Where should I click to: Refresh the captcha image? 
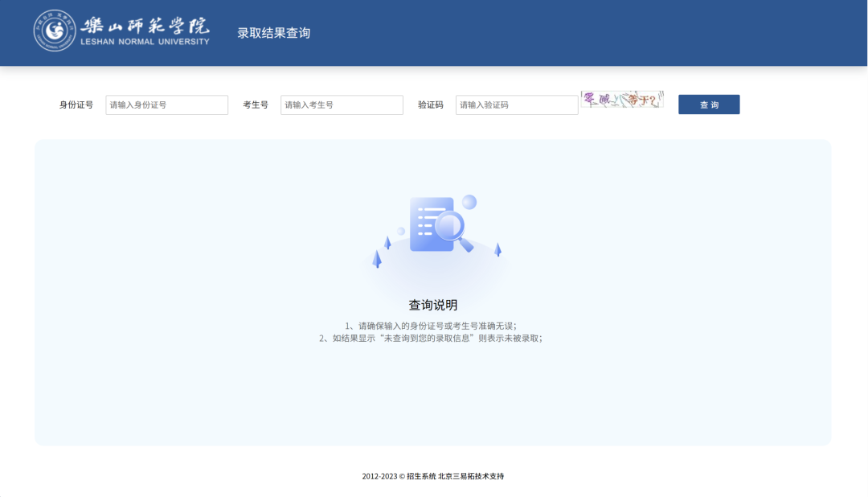click(x=622, y=99)
